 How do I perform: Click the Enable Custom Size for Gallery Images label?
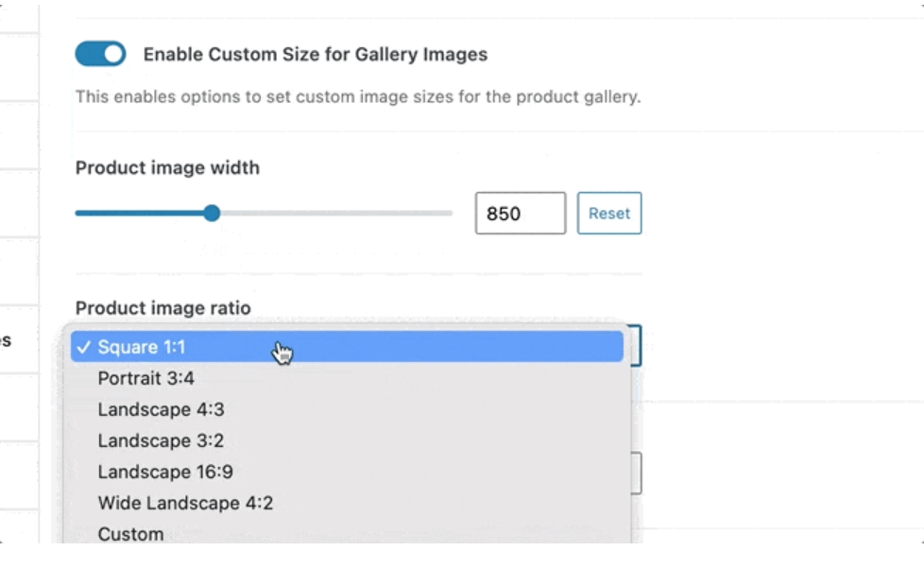point(315,55)
